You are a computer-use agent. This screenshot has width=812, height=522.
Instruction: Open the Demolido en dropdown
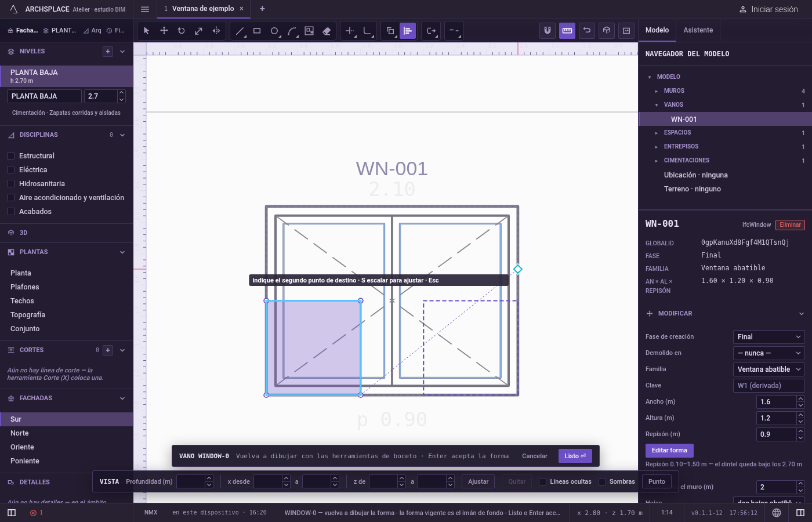pos(769,353)
